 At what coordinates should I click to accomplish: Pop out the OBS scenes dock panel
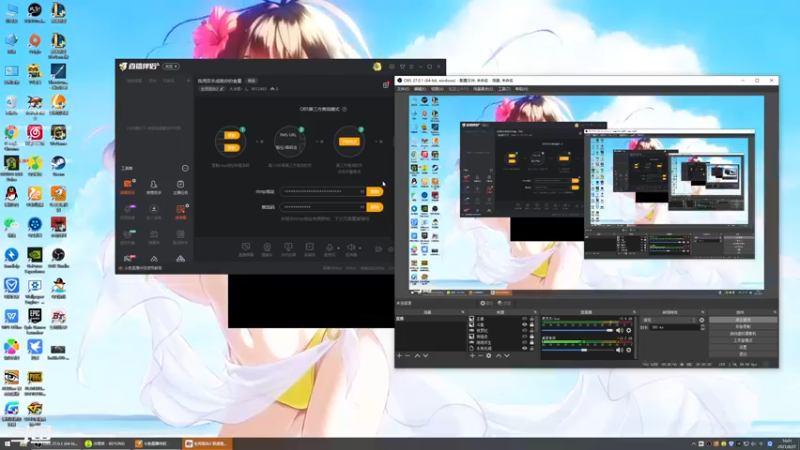tap(463, 312)
